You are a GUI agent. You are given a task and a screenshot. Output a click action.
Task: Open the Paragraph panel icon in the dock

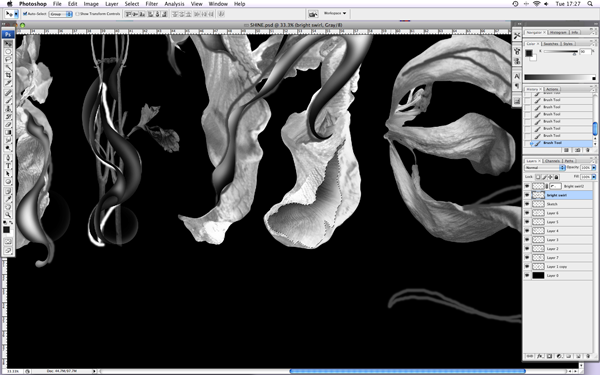[x=517, y=85]
